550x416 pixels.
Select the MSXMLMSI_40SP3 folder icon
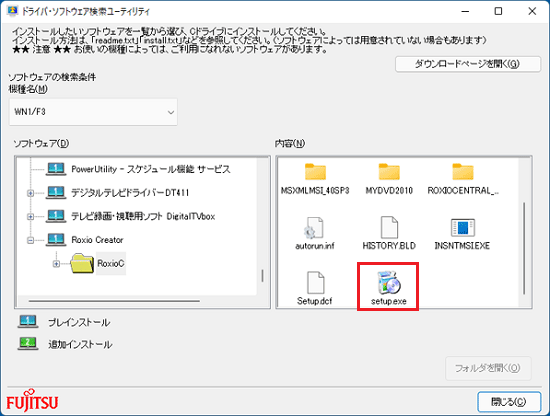click(x=315, y=172)
